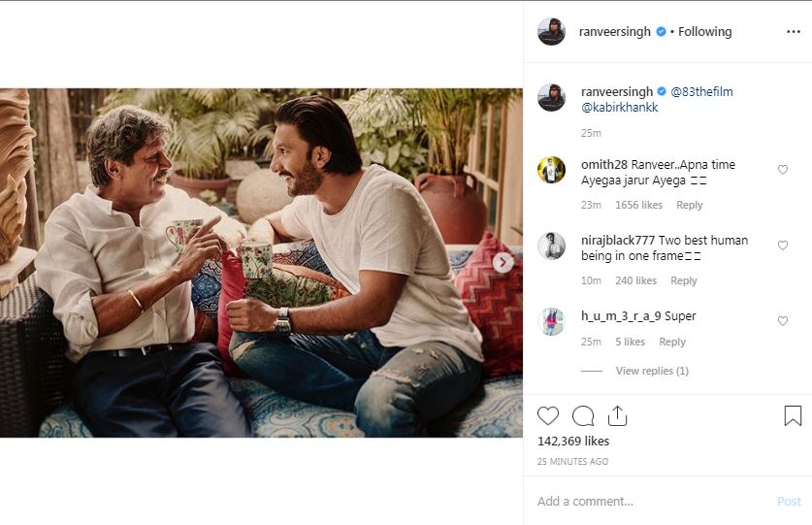Like the post with heart icon
This screenshot has height=525, width=812.
pyautogui.click(x=548, y=416)
